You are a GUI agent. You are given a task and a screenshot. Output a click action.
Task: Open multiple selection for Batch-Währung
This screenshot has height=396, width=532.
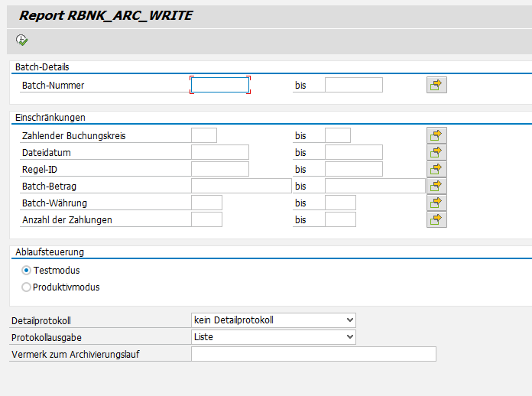click(x=436, y=203)
